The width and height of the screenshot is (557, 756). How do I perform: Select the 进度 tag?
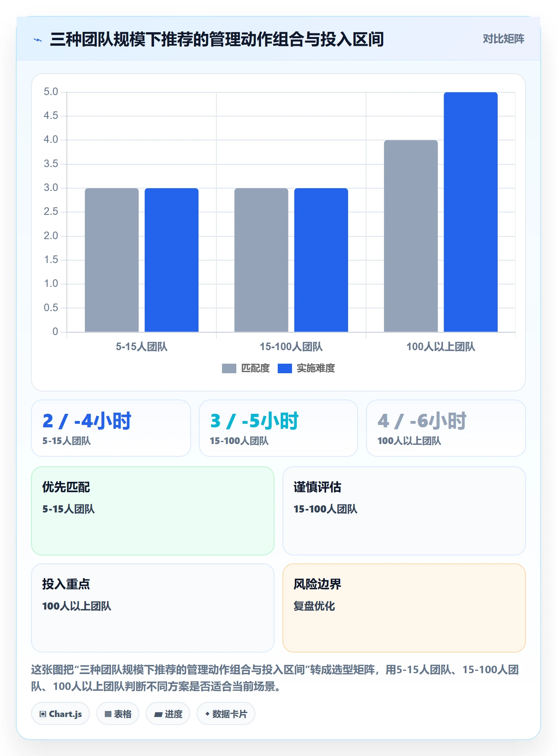[168, 714]
